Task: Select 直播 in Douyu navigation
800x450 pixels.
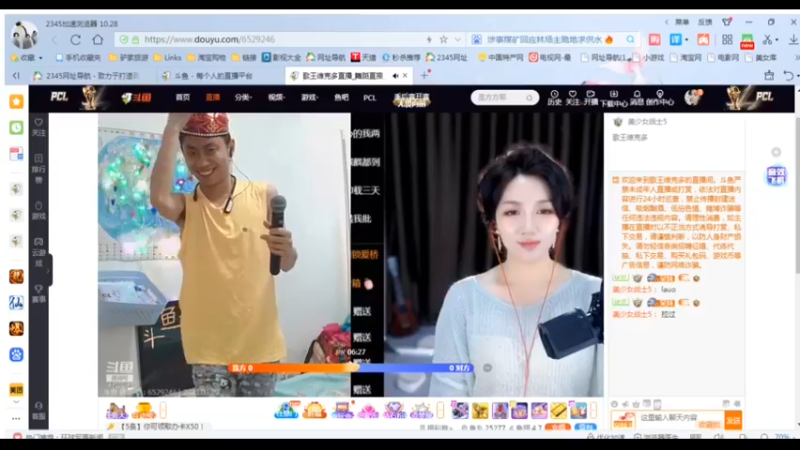Action: [x=213, y=97]
